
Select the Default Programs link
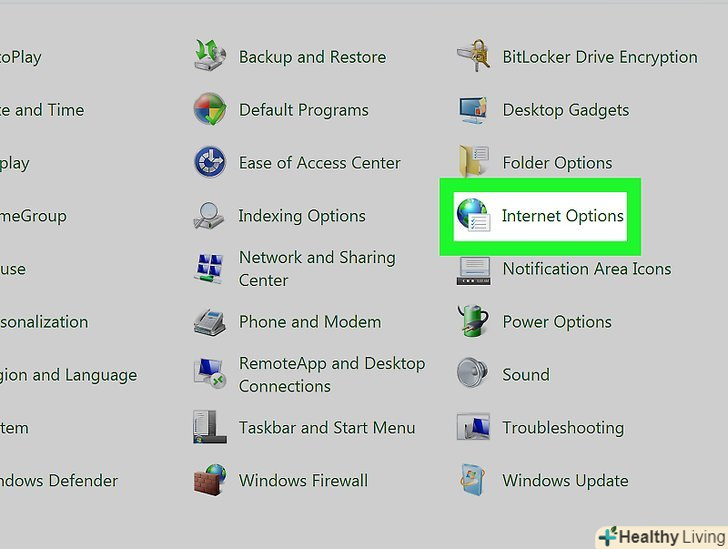[x=304, y=111]
